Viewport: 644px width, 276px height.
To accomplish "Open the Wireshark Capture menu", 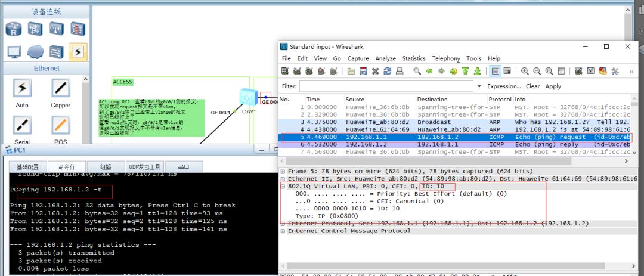I will (x=358, y=58).
